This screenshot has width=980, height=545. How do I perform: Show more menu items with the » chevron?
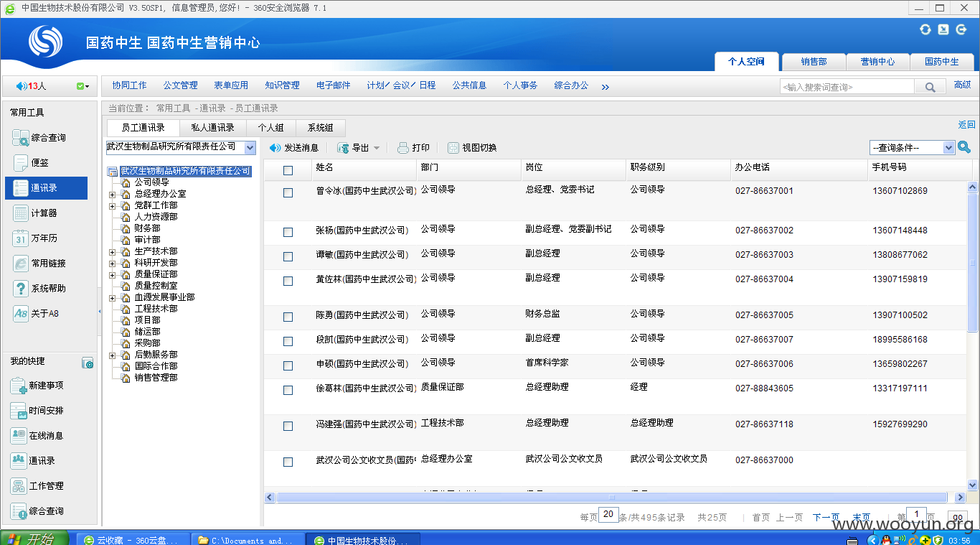(x=605, y=87)
